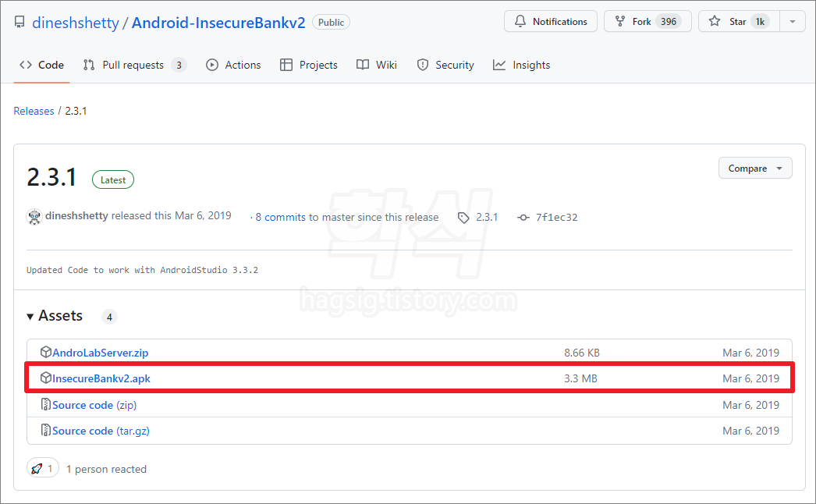Click the rocket reaction button
The image size is (816, 504).
(43, 469)
